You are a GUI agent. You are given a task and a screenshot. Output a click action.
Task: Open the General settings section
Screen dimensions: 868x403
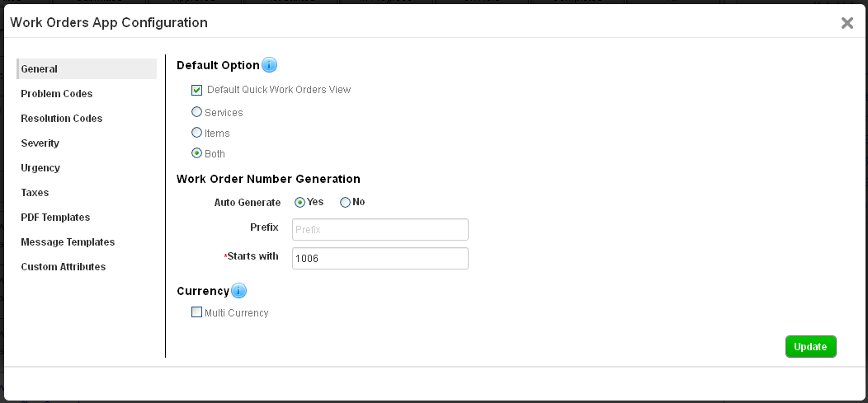[40, 69]
